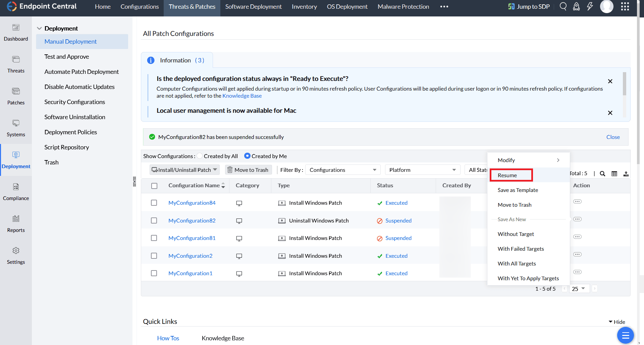
Task: Collapse the Deployment section in the sidebar
Action: [x=39, y=29]
